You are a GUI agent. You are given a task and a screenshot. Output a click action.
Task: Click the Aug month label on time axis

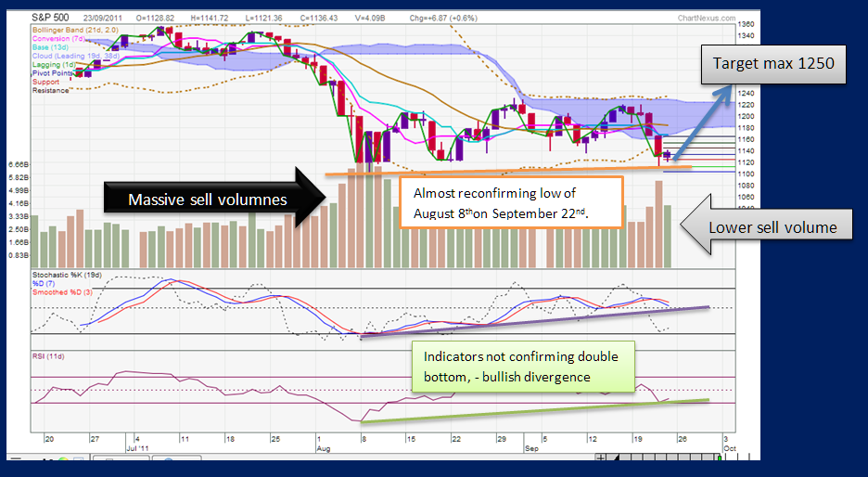324,448
